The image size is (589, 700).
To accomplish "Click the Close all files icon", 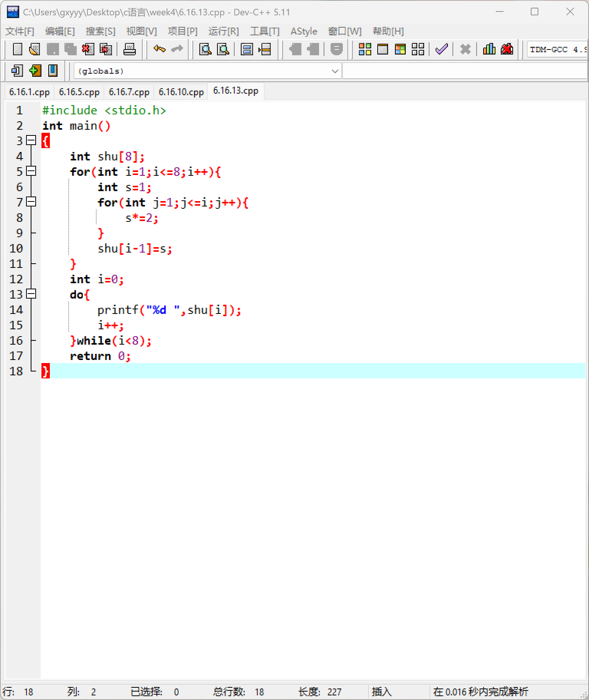I will [105, 49].
